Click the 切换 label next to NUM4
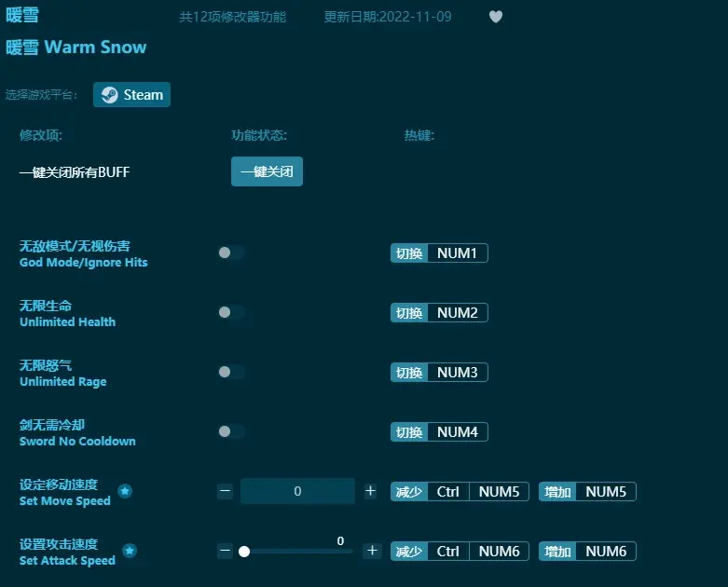Image resolution: width=728 pixels, height=587 pixels. click(x=409, y=432)
